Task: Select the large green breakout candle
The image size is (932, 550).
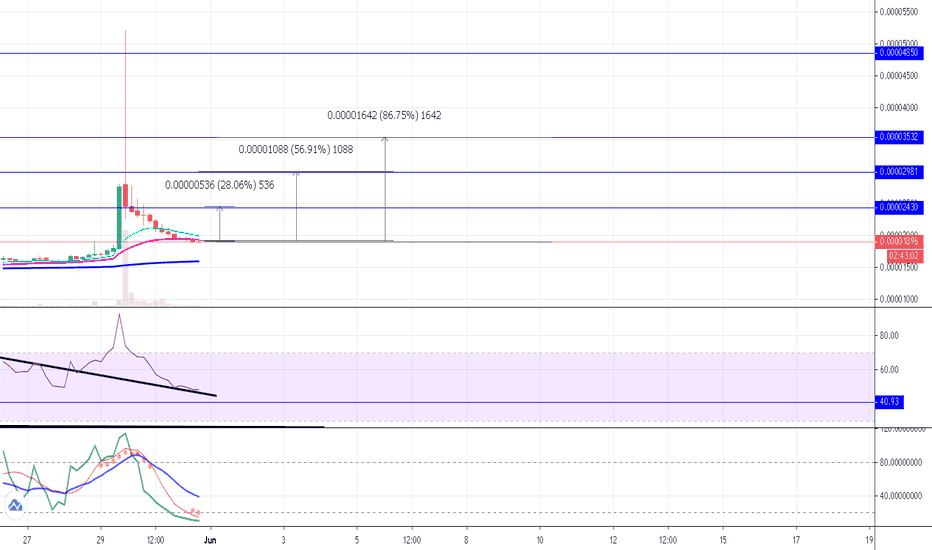Action: [x=119, y=217]
